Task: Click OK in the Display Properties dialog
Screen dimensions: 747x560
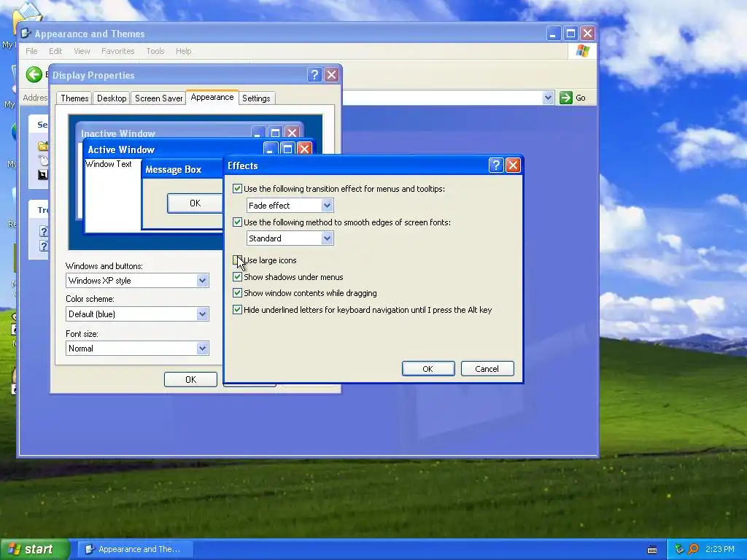Action: click(190, 379)
